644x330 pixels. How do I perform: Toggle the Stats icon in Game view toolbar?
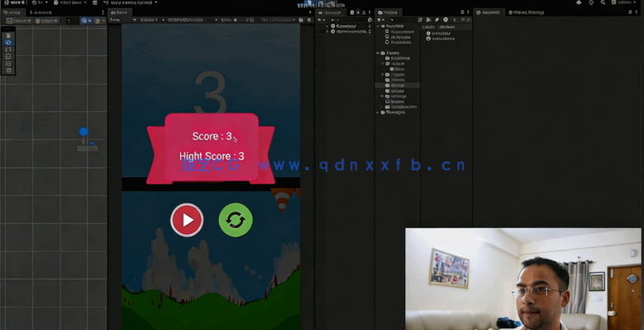[x=308, y=20]
